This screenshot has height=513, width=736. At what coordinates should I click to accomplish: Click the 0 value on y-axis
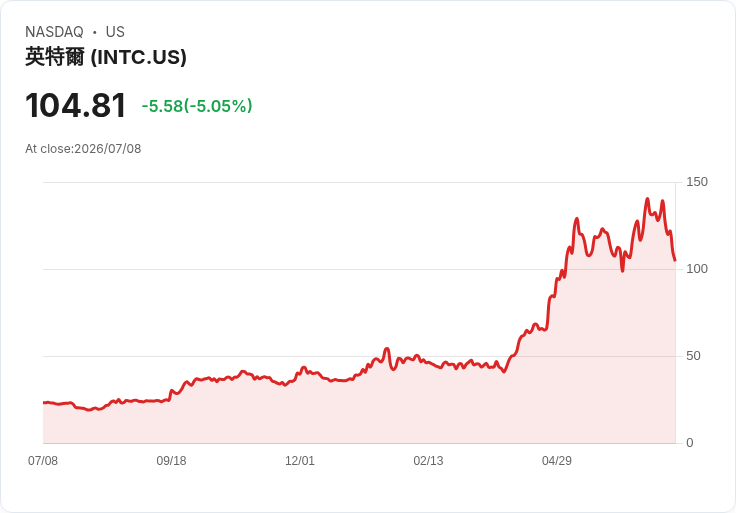[x=690, y=443]
